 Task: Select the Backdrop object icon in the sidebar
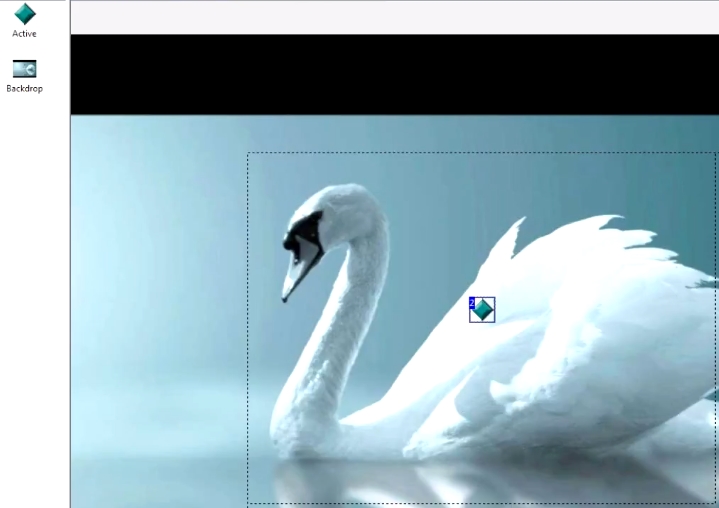[24, 68]
